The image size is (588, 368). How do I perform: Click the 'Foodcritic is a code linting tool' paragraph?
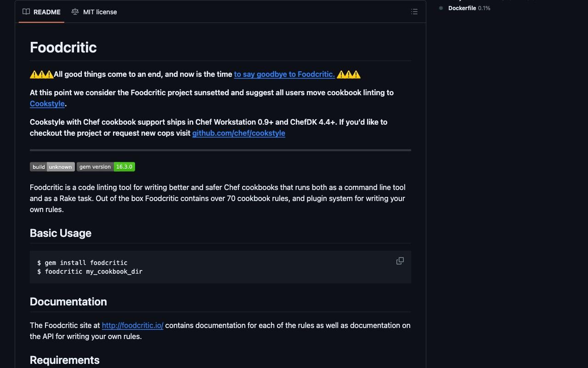218,198
